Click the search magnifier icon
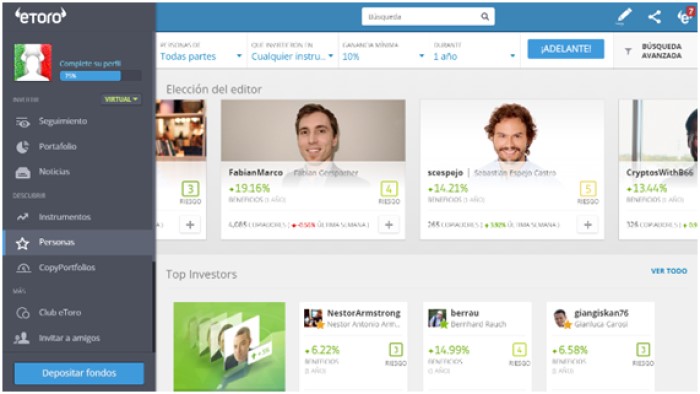 coord(485,17)
